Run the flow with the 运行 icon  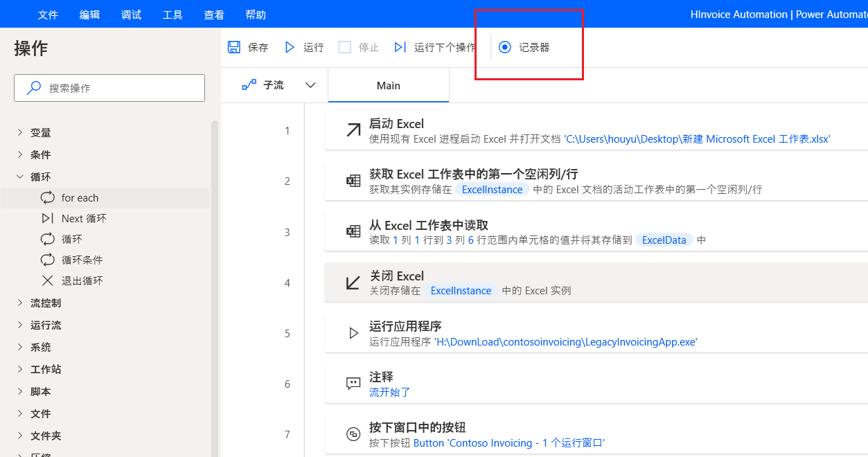289,46
